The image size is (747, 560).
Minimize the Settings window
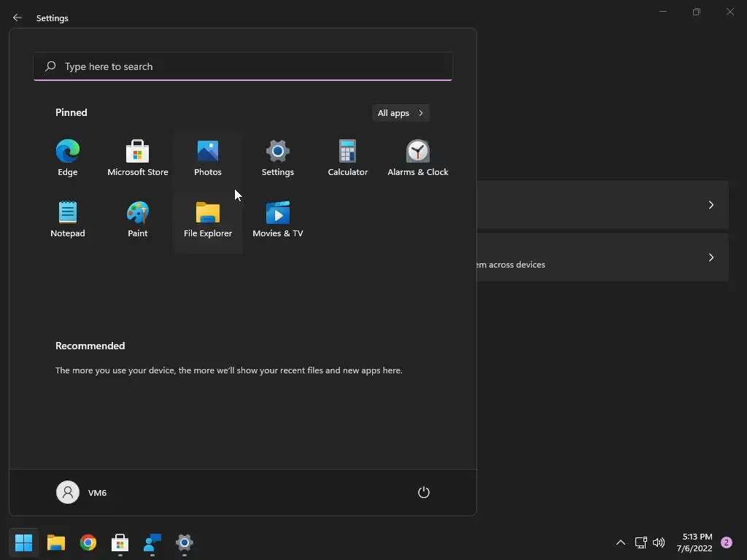[663, 12]
